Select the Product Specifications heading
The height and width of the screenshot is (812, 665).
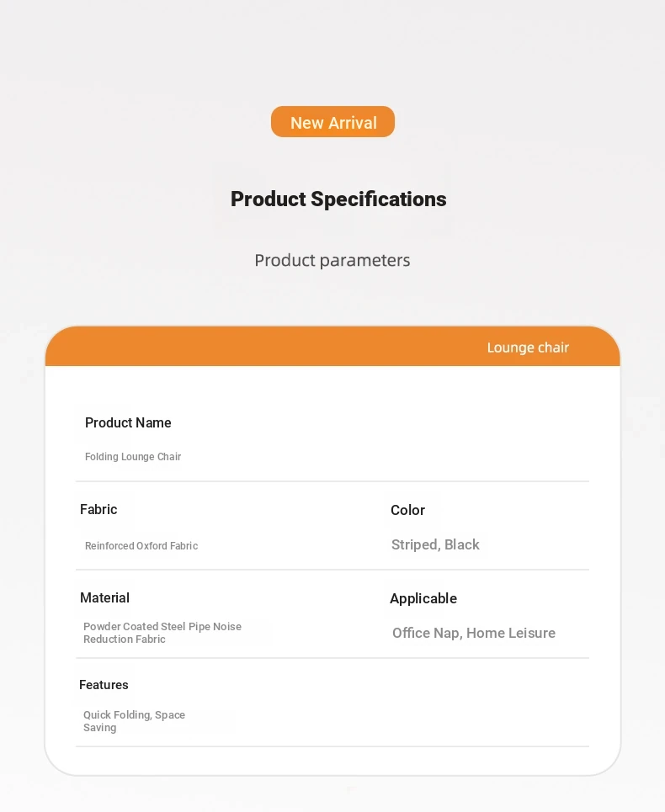pos(338,199)
